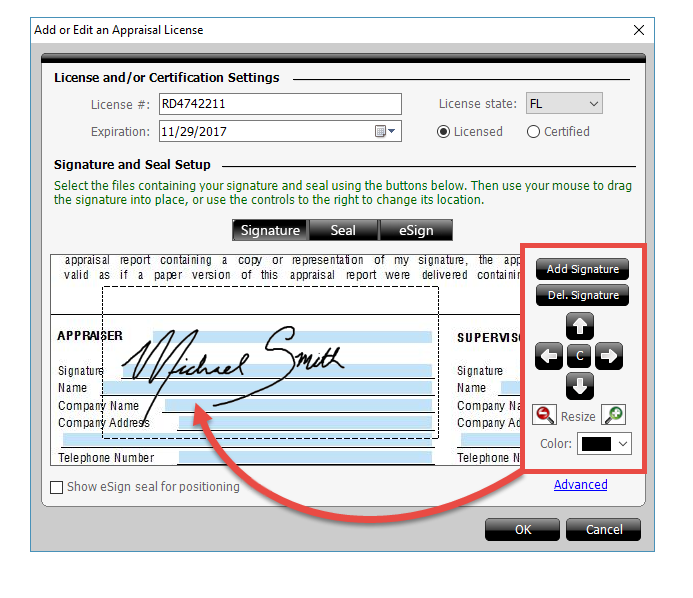The width and height of the screenshot is (693, 598).
Task: Open the Advanced link
Action: pyautogui.click(x=580, y=485)
